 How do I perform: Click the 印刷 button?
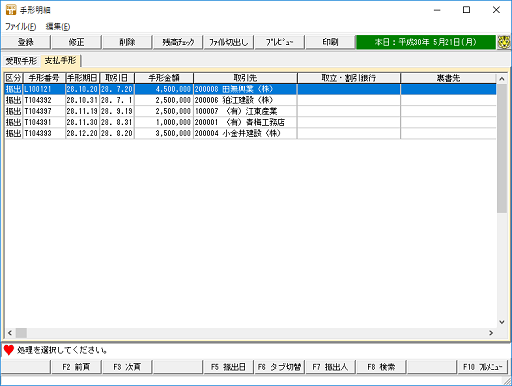330,42
